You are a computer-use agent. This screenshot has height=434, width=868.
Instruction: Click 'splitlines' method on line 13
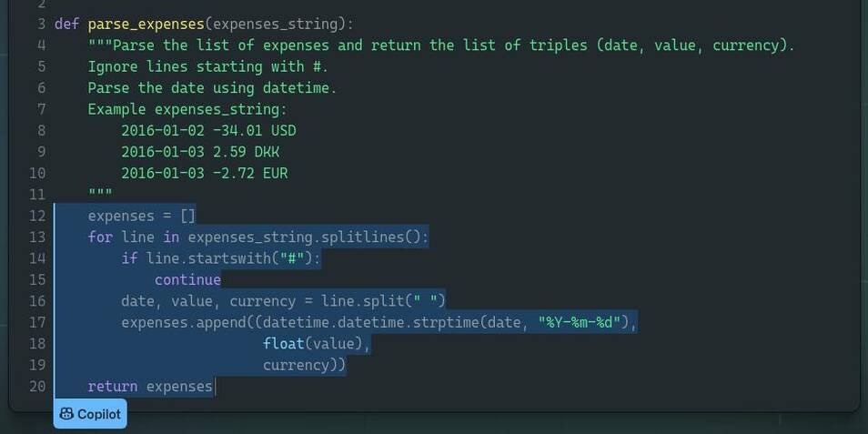[363, 237]
